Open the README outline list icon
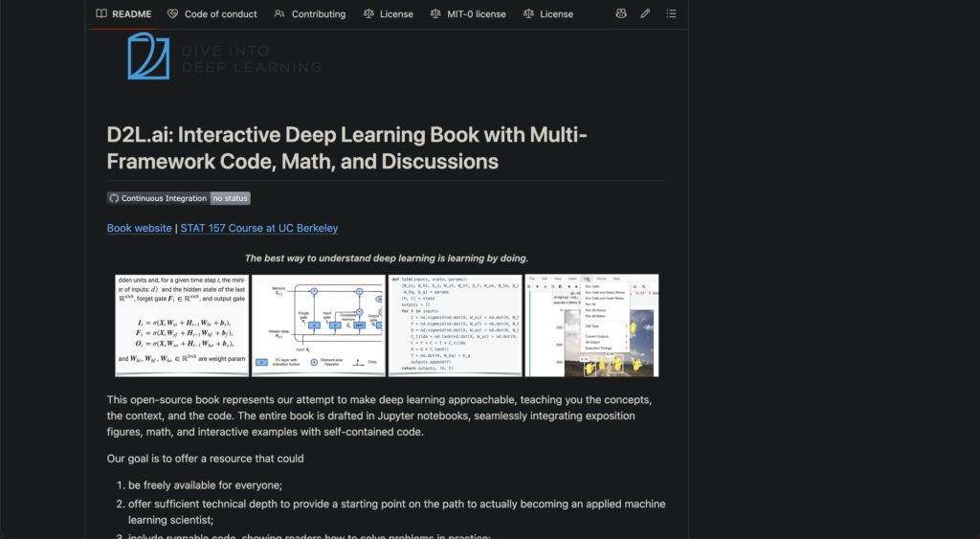980x539 pixels. click(x=671, y=13)
